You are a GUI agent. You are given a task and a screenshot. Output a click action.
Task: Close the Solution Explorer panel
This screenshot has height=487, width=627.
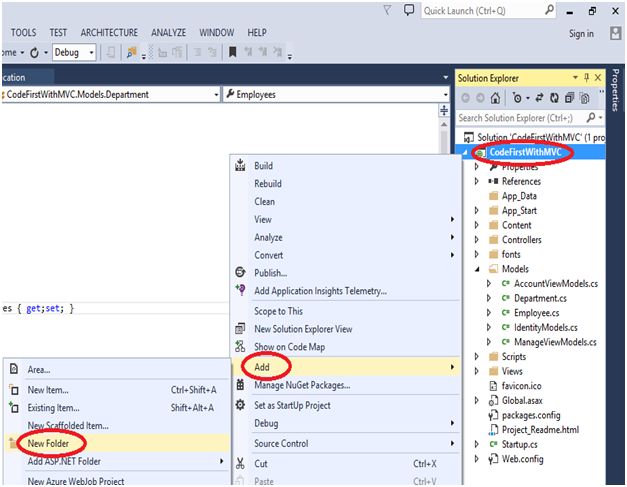tap(598, 78)
